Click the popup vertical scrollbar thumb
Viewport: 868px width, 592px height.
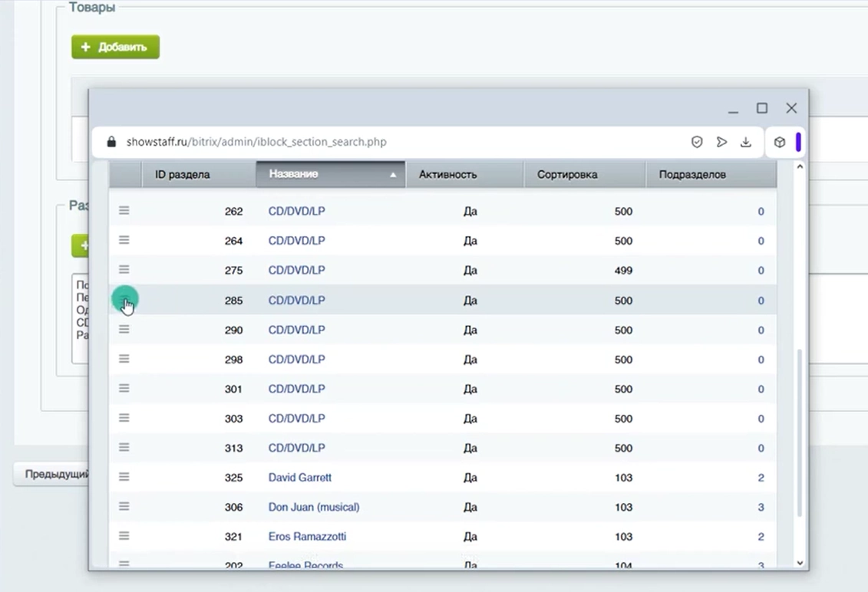[x=800, y=432]
